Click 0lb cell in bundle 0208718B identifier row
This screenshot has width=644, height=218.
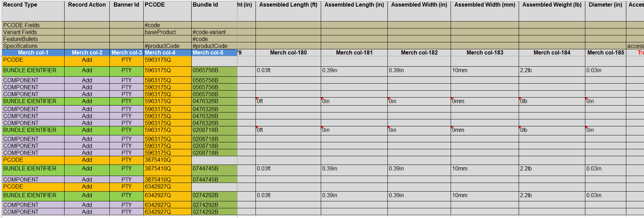[552, 130]
